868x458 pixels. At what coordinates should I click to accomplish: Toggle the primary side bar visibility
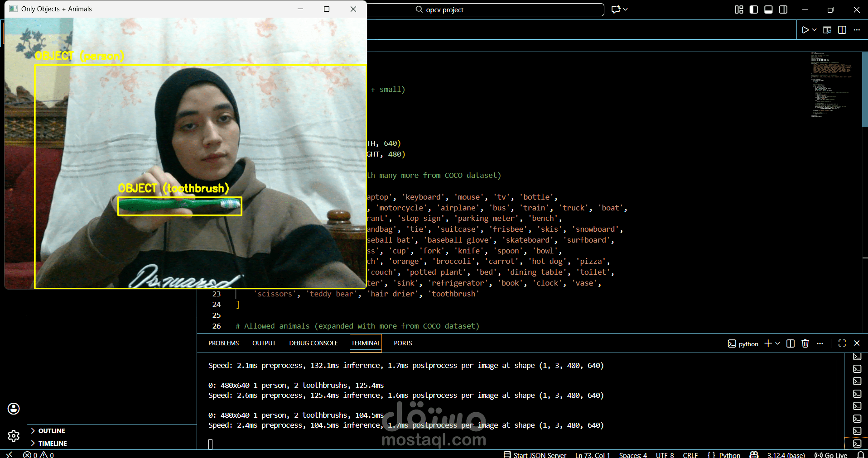point(754,10)
